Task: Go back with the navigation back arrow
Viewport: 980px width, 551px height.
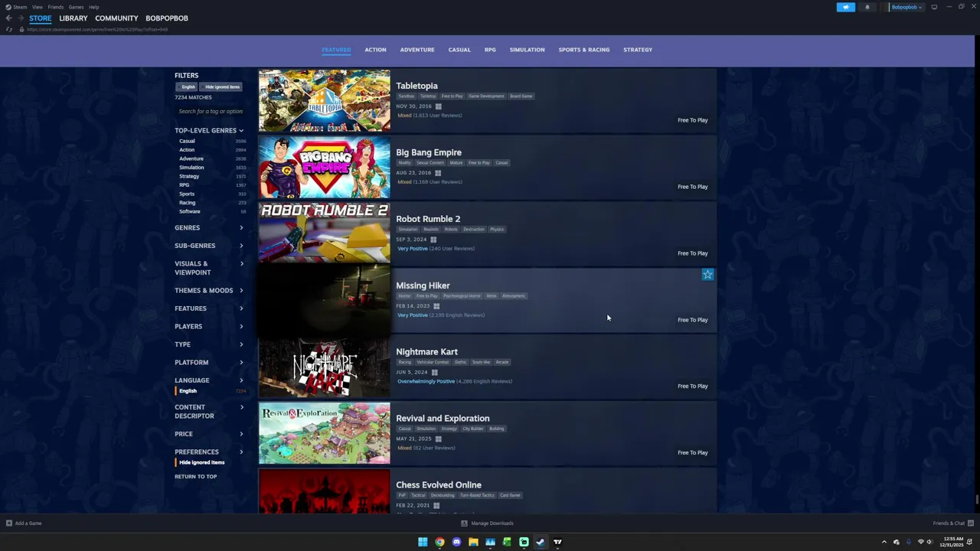Action: 8,18
